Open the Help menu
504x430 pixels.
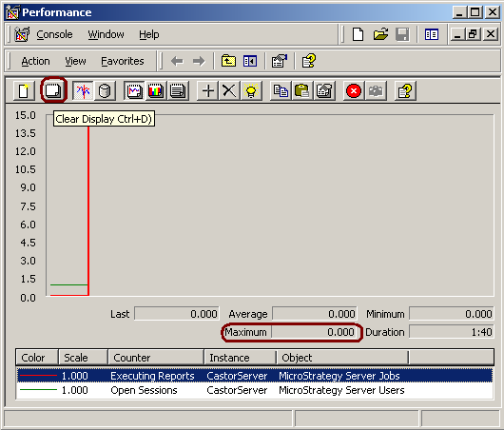pos(148,34)
